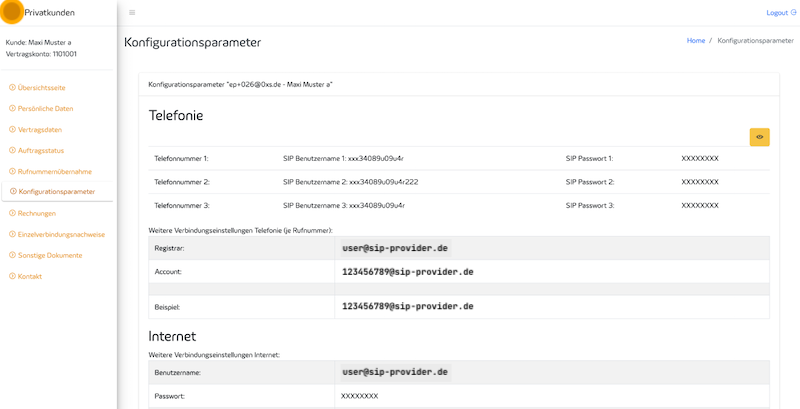Open Übersichtsseite in the sidebar
Viewport: 800px width, 409px height.
pos(42,88)
